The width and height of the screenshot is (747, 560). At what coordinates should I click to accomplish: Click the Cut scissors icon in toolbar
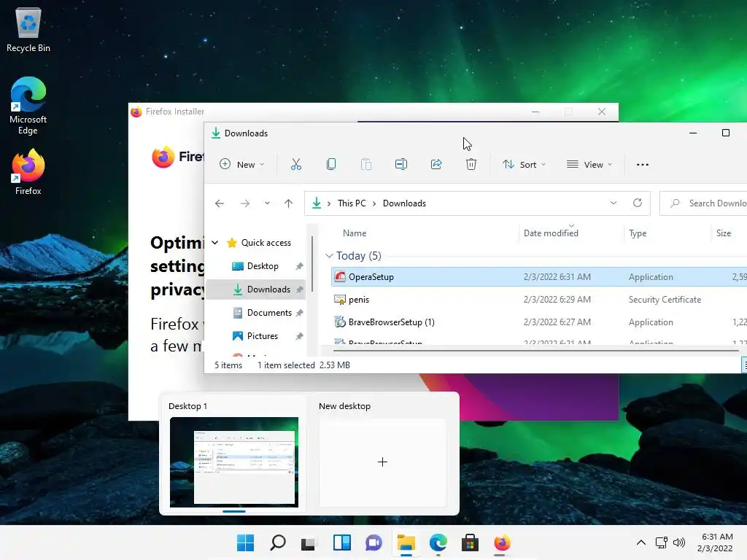(296, 164)
